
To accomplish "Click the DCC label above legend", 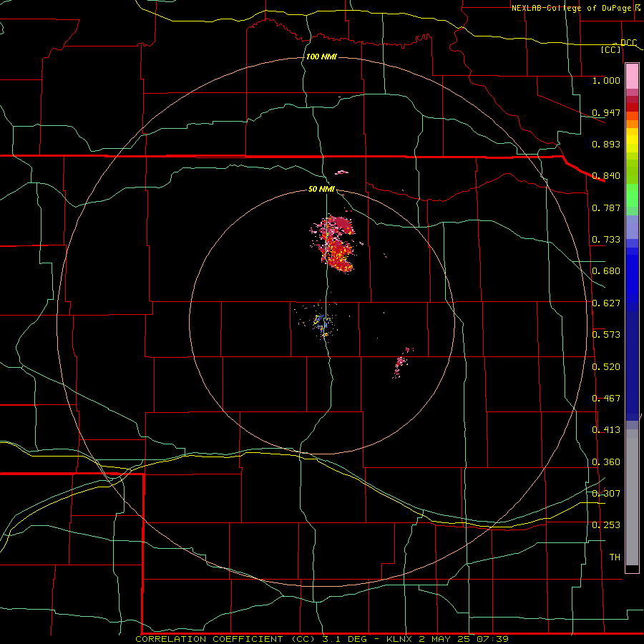I will tap(628, 43).
